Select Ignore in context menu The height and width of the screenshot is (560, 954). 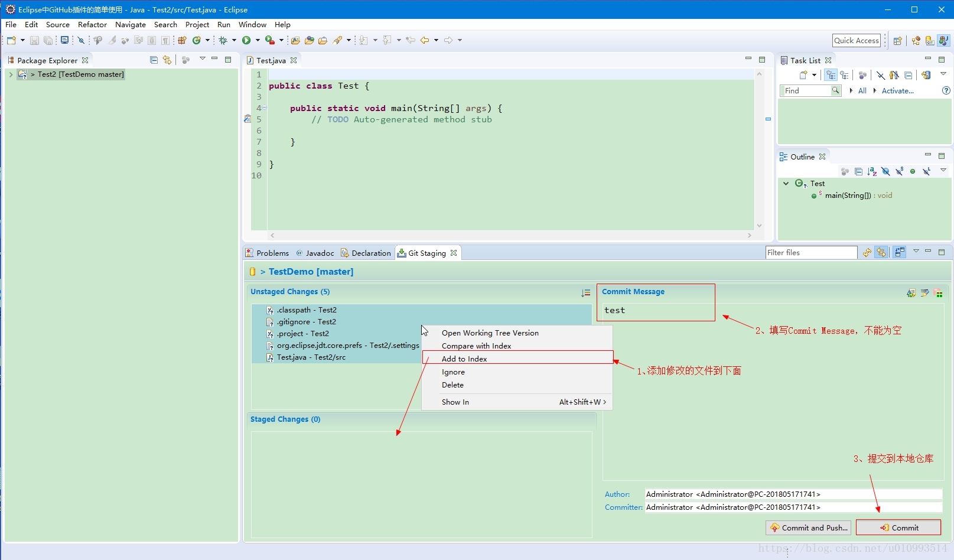click(x=517, y=372)
